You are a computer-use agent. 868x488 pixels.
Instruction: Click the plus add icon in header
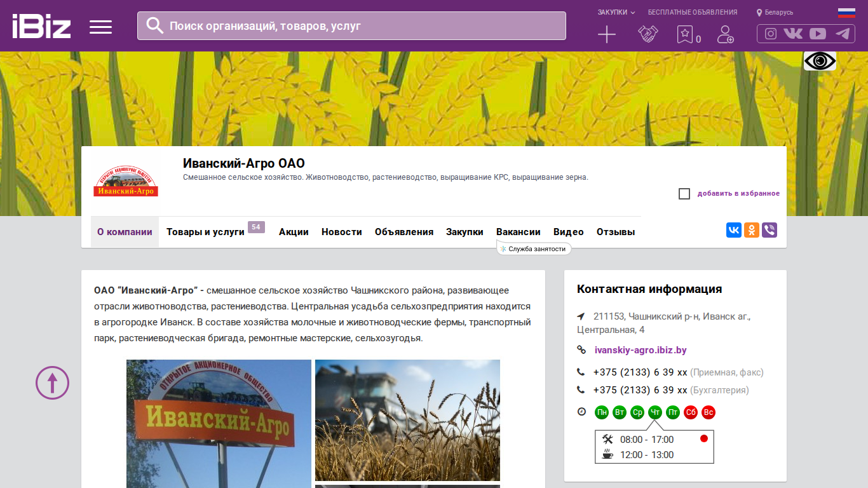tap(607, 34)
